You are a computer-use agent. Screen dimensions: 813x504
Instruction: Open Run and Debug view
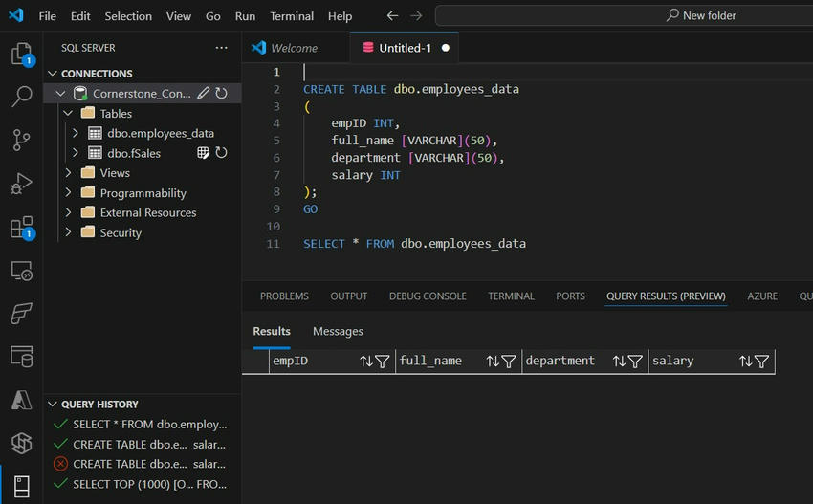pos(21,184)
